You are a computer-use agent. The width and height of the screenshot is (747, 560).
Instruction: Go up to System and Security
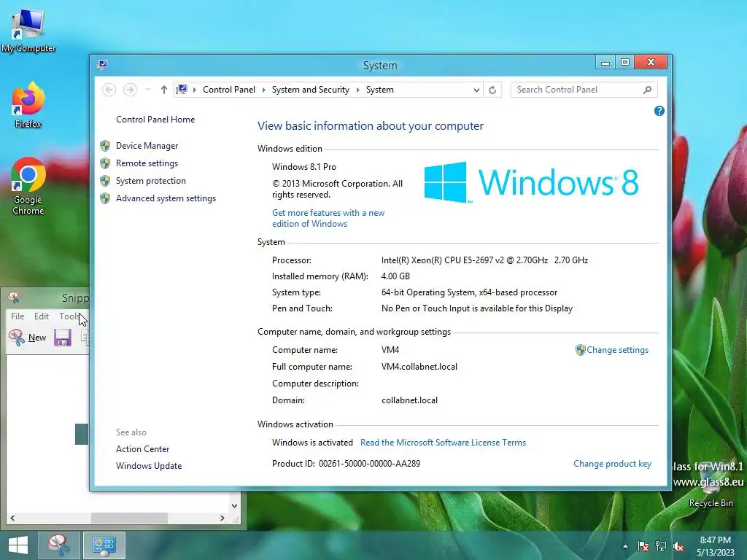[x=164, y=90]
